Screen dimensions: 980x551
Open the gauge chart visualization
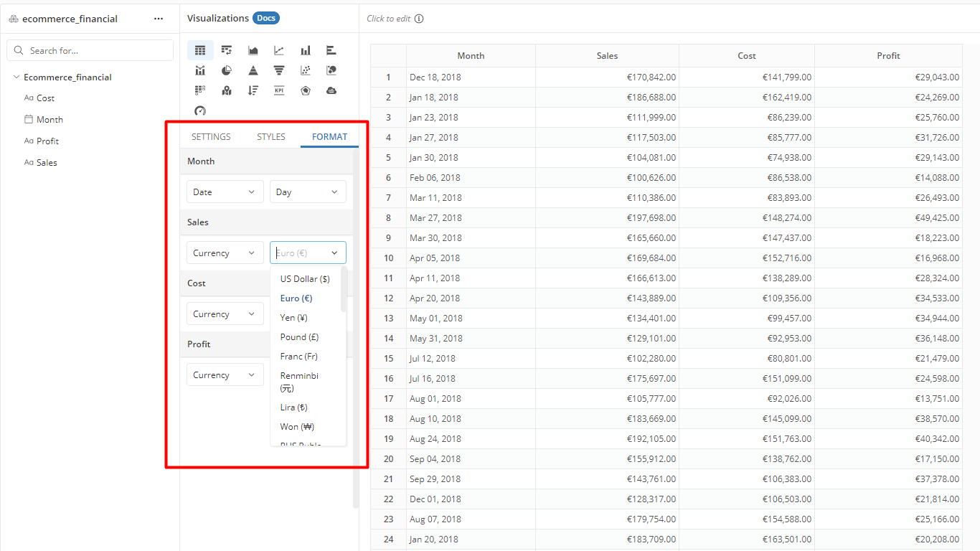click(x=200, y=110)
